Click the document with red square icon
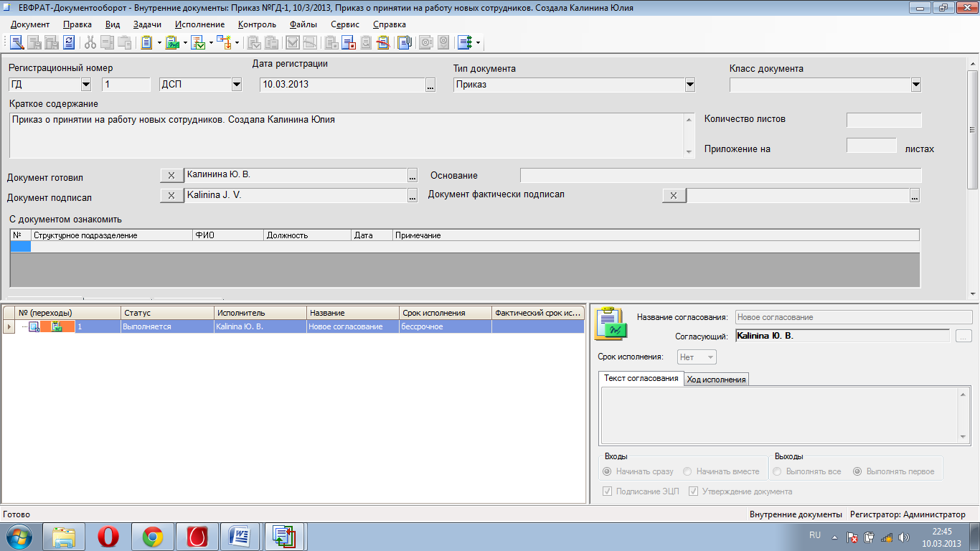980x551 pixels. coord(349,42)
